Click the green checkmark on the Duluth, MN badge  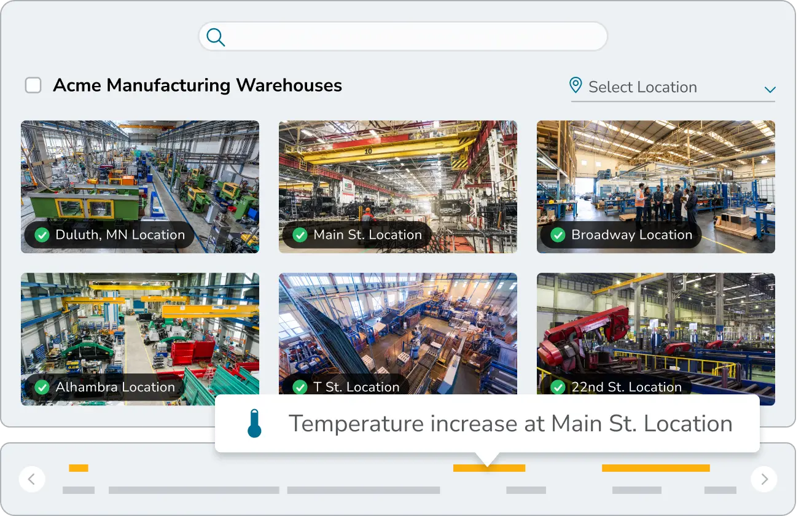pyautogui.click(x=42, y=235)
